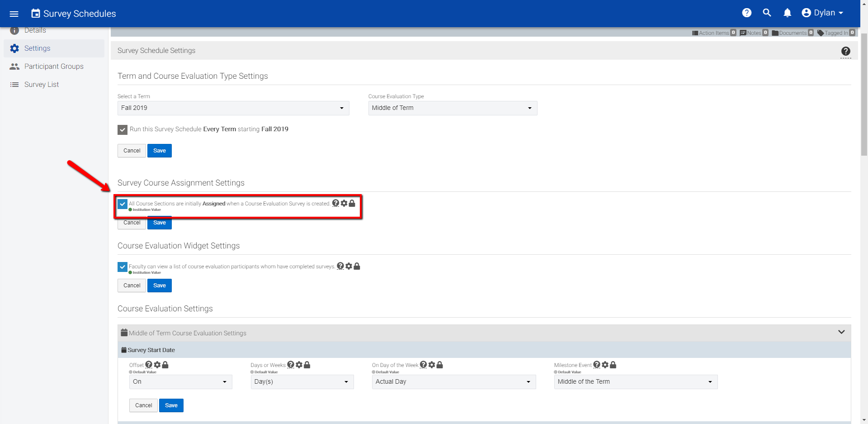Open Dylan user account menu
Image resolution: width=868 pixels, height=424 pixels.
coord(822,13)
